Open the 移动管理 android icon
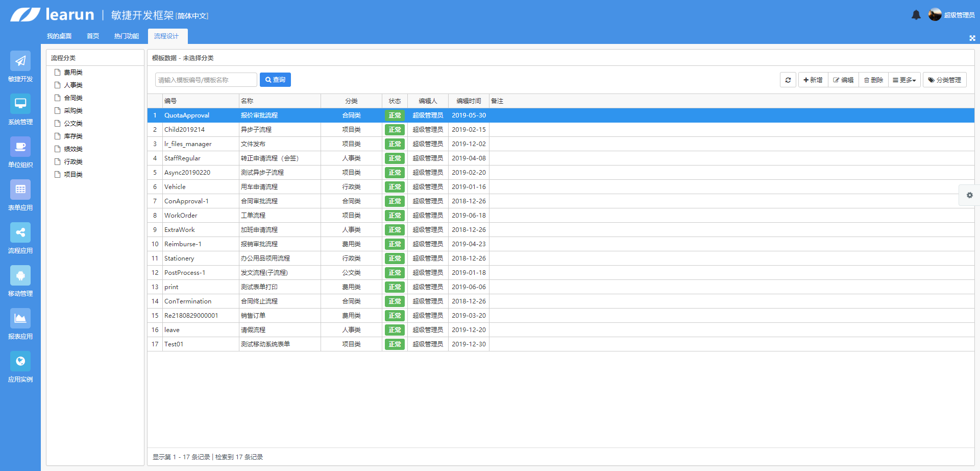Viewport: 980px width, 471px height. [x=20, y=276]
